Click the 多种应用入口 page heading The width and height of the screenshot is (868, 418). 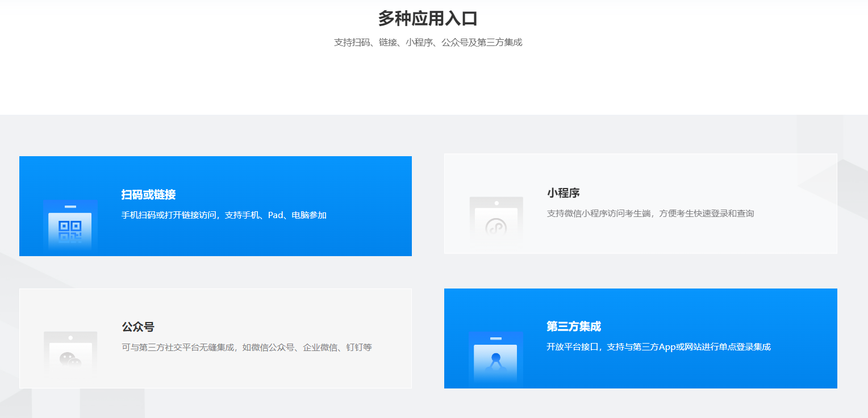[x=428, y=18]
